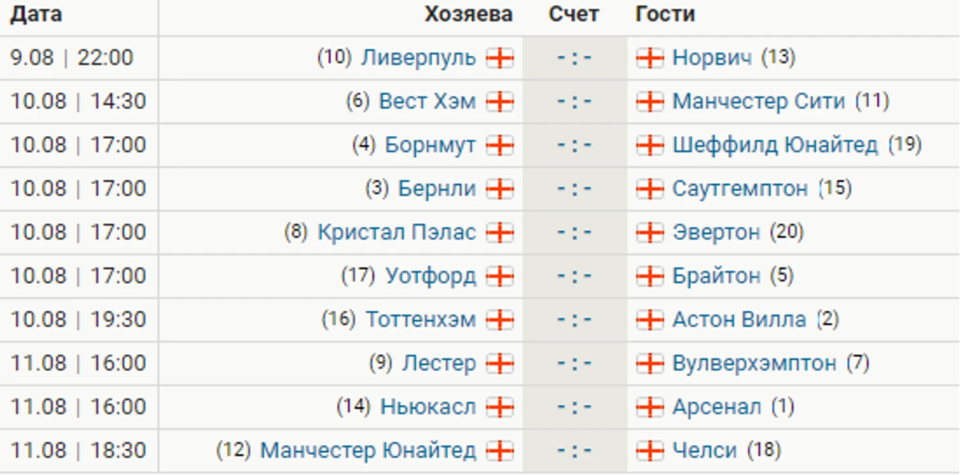Open the Кристал Пэлас team page
This screenshot has height=475, width=980.
tap(397, 232)
